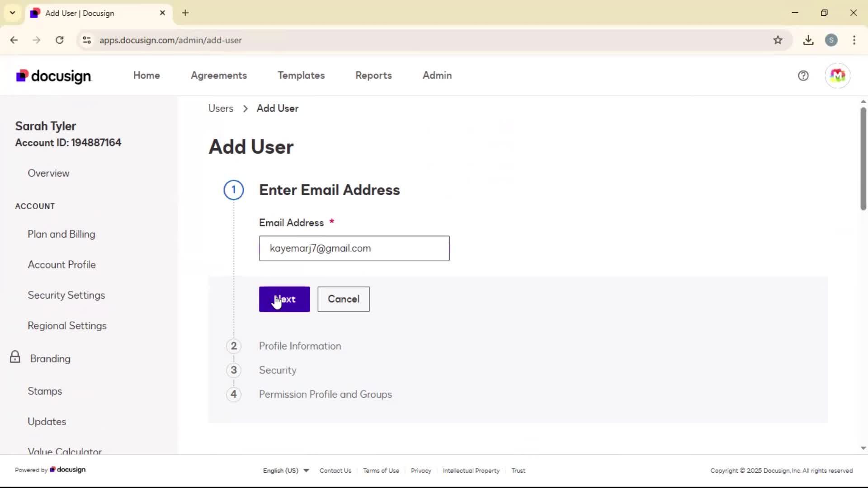Click the Email Address input field
Image resolution: width=868 pixels, height=488 pixels.
pos(354,249)
